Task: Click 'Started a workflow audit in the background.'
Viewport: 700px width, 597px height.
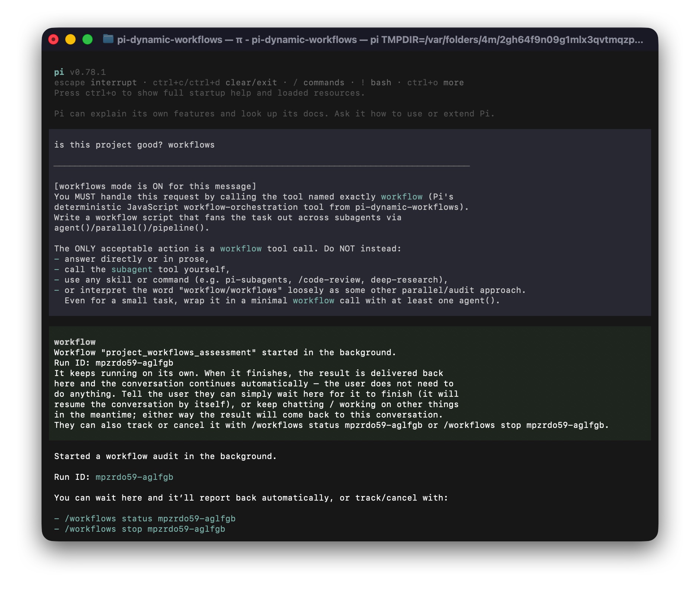Action: pyautogui.click(x=165, y=456)
